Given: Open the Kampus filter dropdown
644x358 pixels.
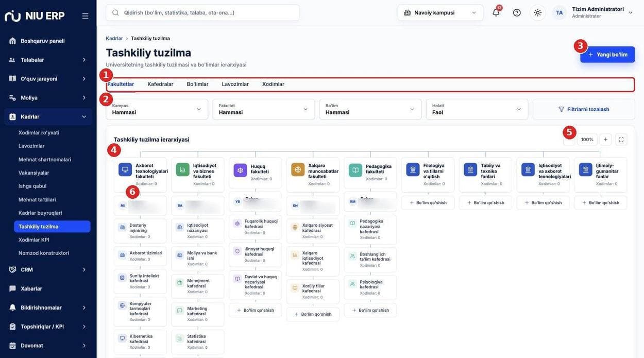Looking at the screenshot, I should [x=157, y=109].
